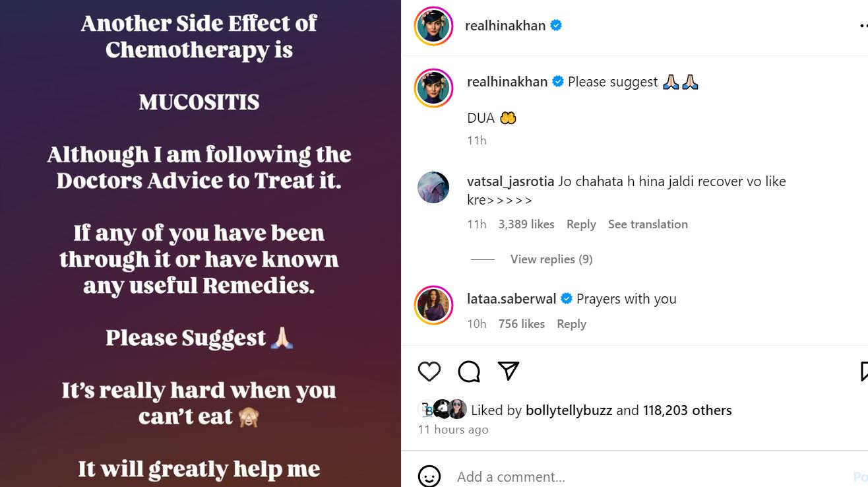Screen dimensions: 868x487
Task: Show the 3,389 likes on comment
Action: pyautogui.click(x=526, y=224)
